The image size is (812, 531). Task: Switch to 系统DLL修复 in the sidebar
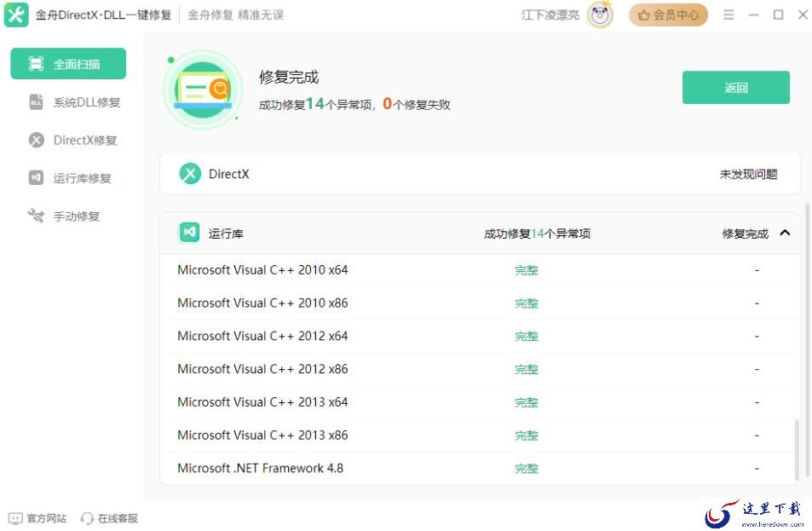74,102
